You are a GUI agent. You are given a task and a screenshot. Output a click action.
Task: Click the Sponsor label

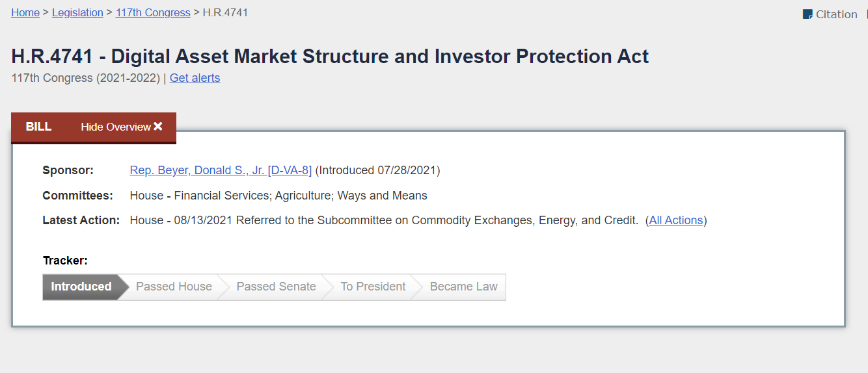tap(68, 170)
